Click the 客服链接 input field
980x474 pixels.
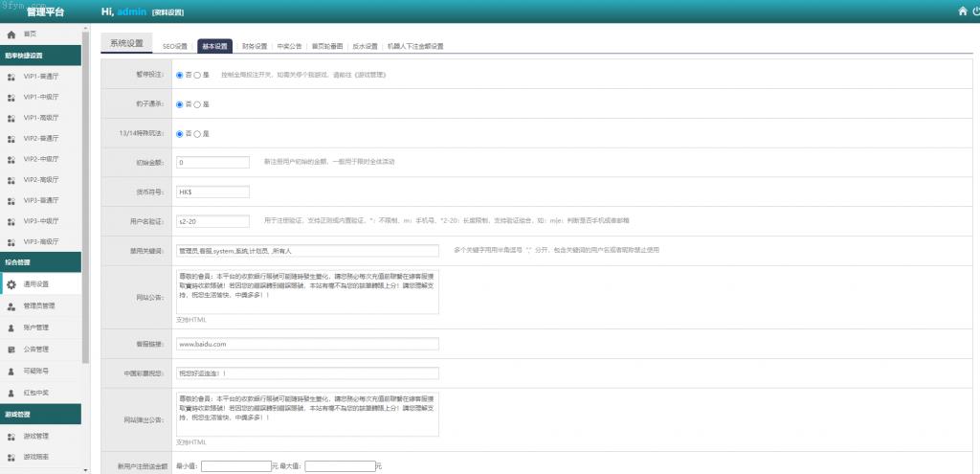tap(307, 344)
